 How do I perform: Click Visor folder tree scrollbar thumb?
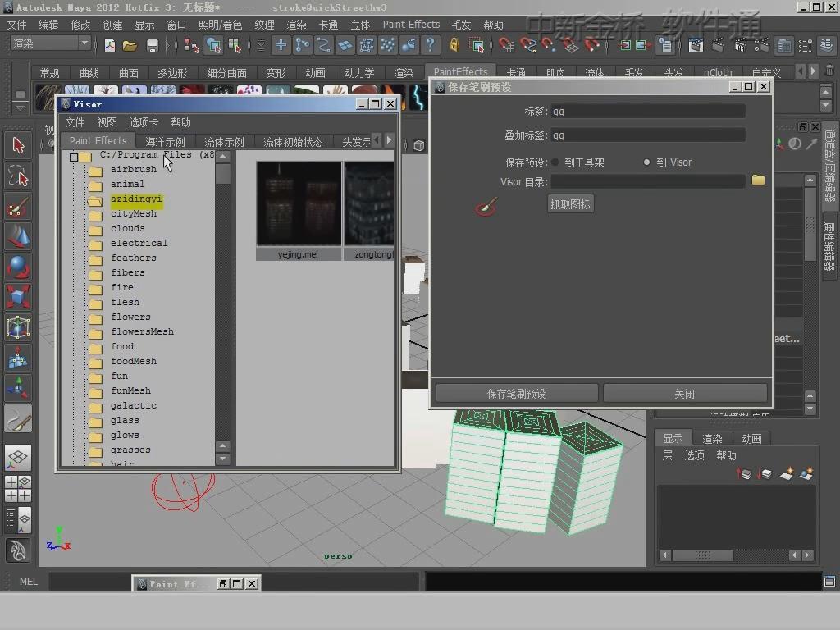[x=223, y=174]
